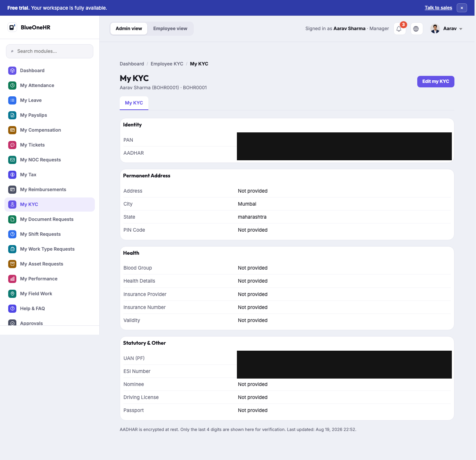Open My KYC in the sidebar

click(49, 204)
